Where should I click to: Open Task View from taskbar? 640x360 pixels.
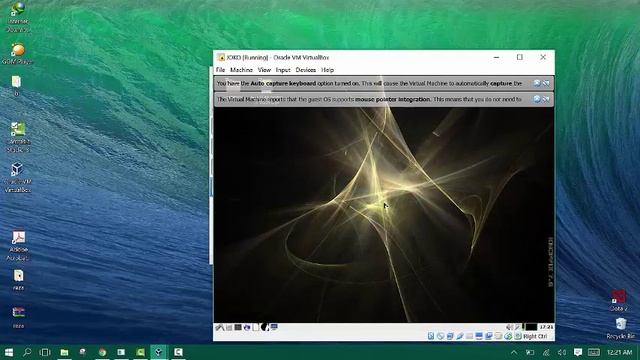[45, 352]
